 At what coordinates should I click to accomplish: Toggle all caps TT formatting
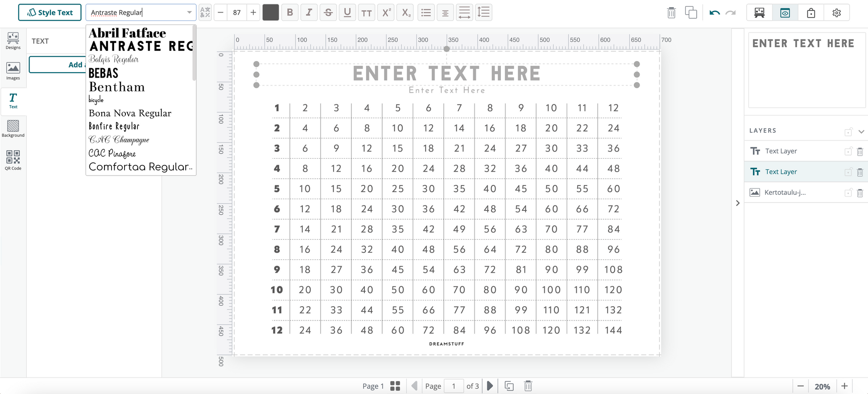click(x=367, y=12)
